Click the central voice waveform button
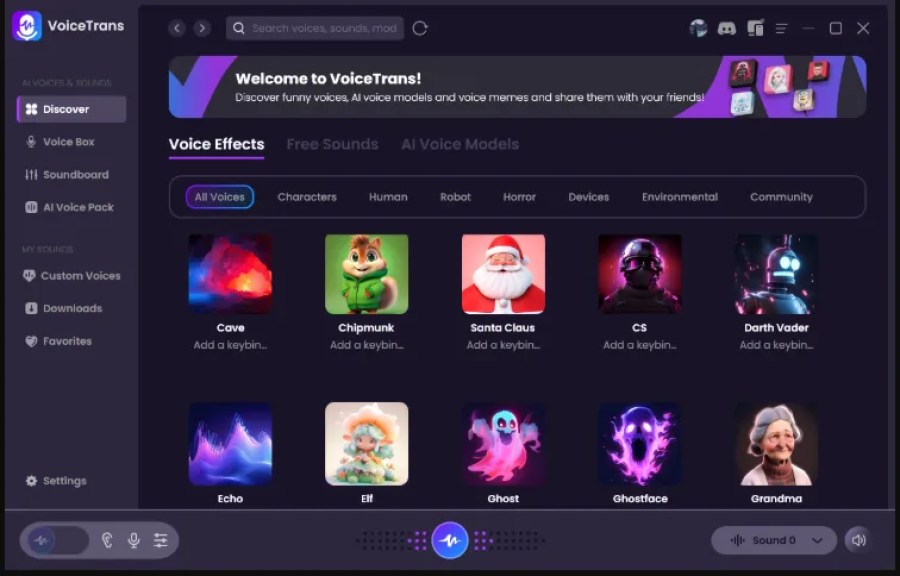This screenshot has height=576, width=900. [x=450, y=539]
